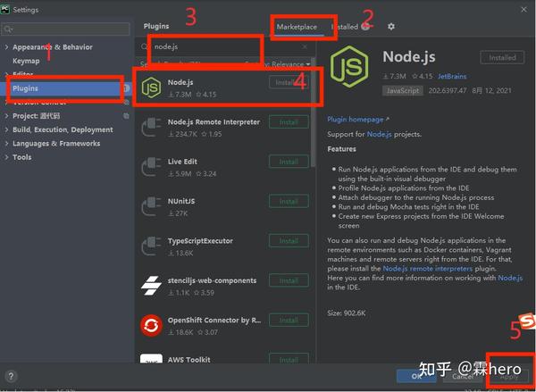536x392 pixels.
Task: Install the TypeScriptExecutor plugin
Action: click(289, 240)
